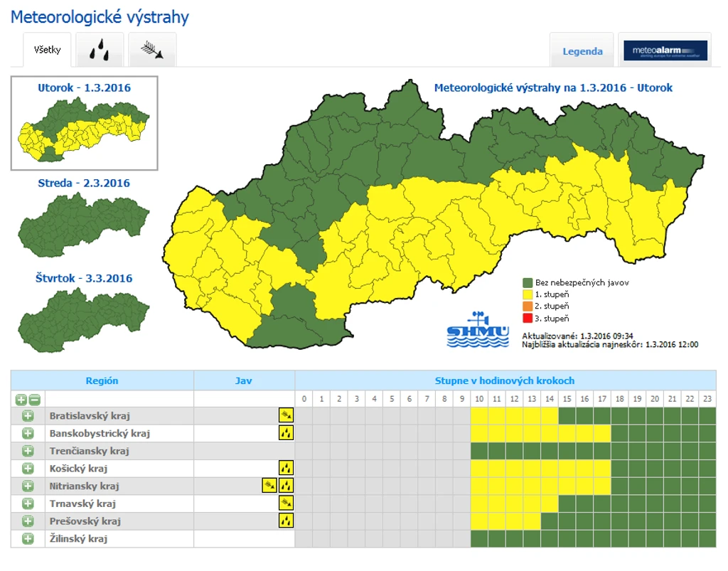Open the rain warnings tab with raindrops icon

pos(100,50)
